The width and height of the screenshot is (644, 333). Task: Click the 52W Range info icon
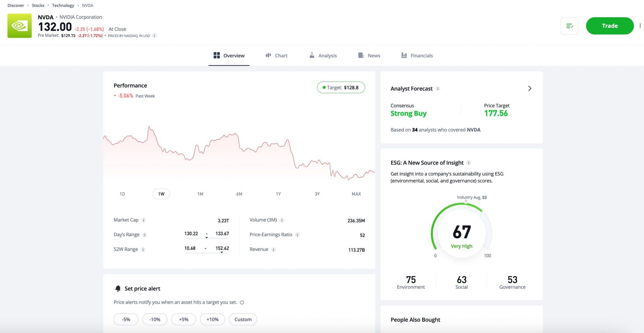[143, 249]
